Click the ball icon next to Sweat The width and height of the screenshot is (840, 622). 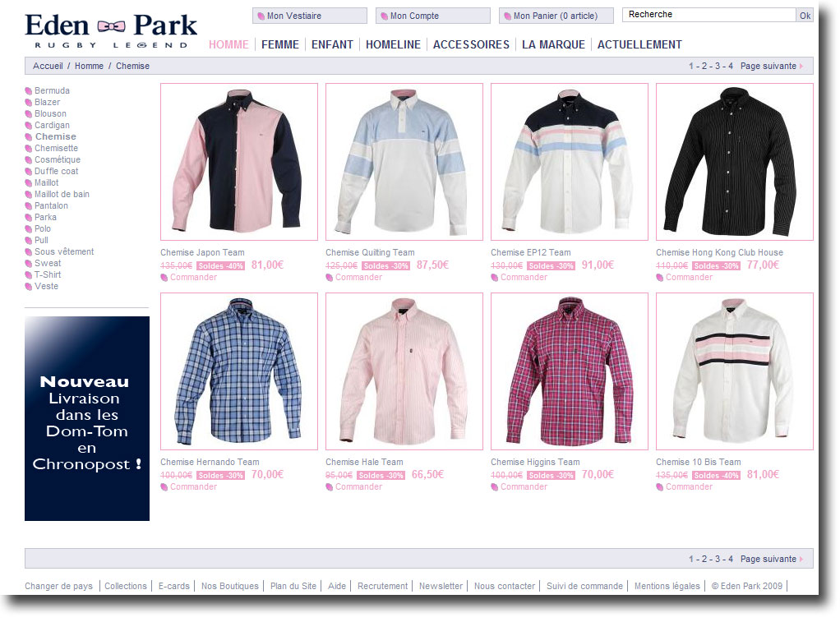click(29, 263)
